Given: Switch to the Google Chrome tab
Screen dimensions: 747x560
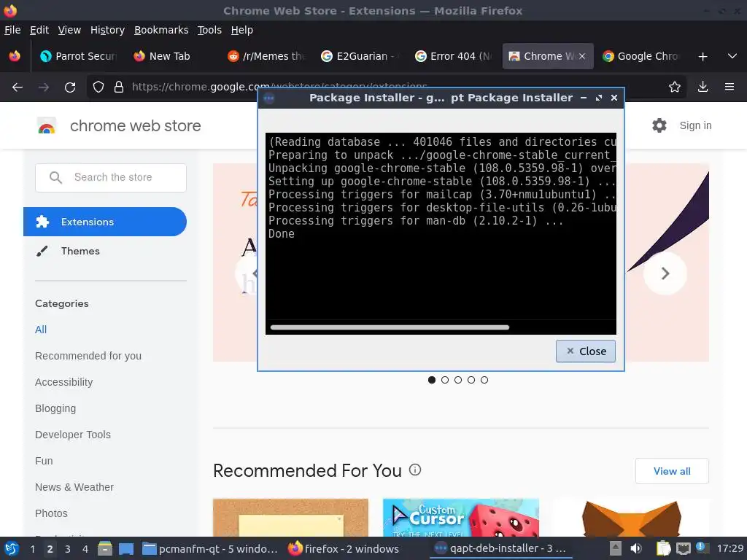Looking at the screenshot, I should [x=640, y=56].
